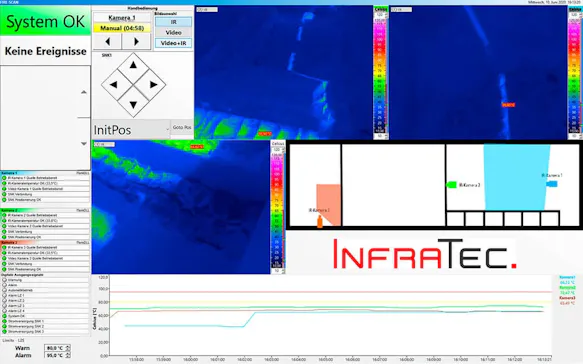Click the 'Digitale Ausgangssignale' section label
The image size is (583, 364).
click(x=22, y=275)
